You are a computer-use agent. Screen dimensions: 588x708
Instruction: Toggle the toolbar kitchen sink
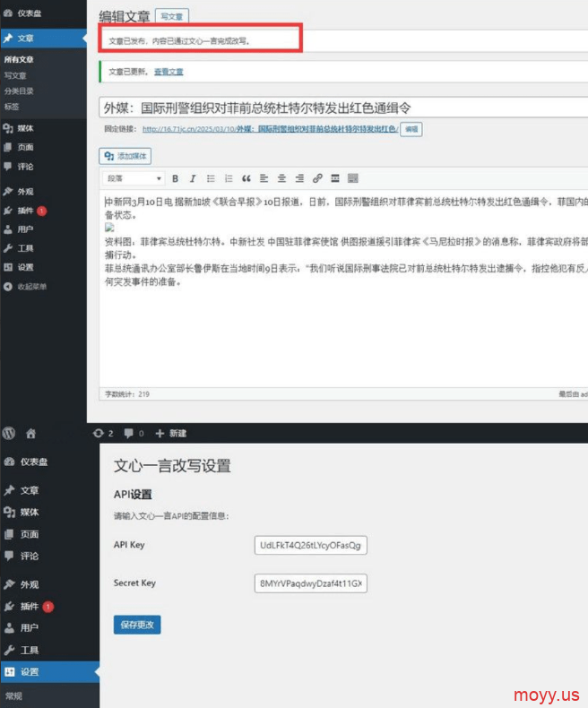(352, 178)
